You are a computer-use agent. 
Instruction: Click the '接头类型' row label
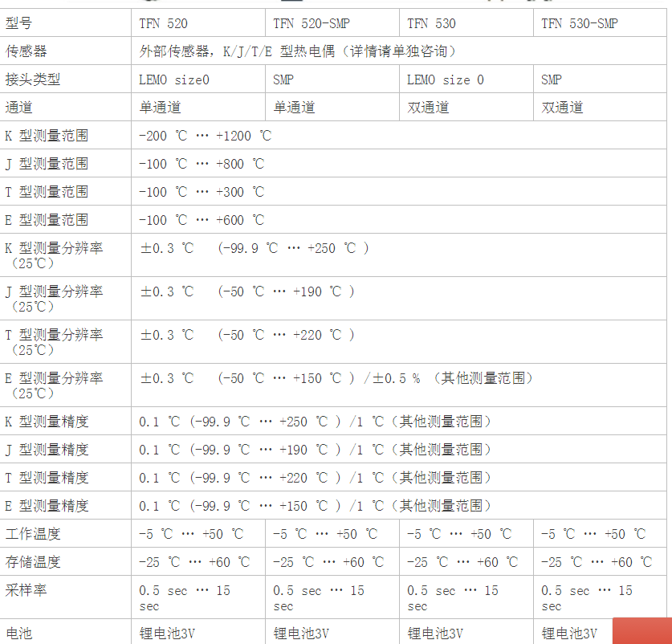pyautogui.click(x=33, y=79)
